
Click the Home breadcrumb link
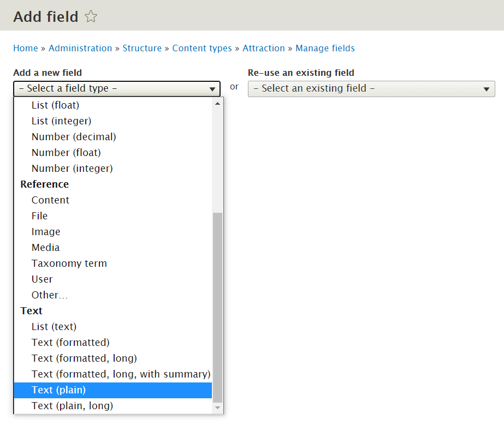click(x=26, y=48)
